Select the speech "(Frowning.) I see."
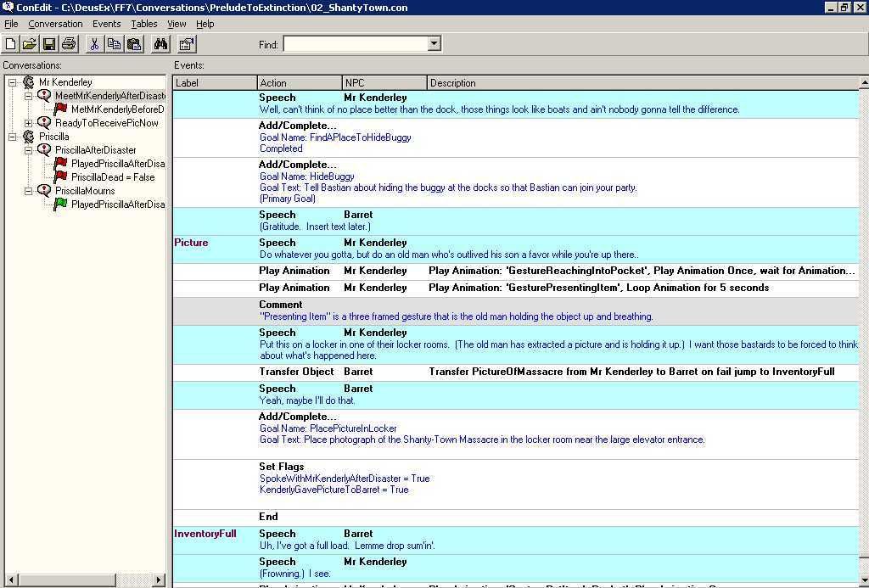The width and height of the screenshot is (869, 588). [x=516, y=568]
